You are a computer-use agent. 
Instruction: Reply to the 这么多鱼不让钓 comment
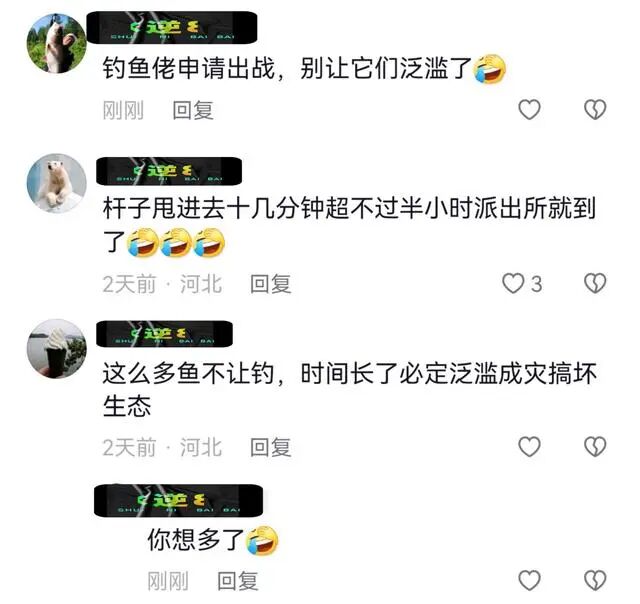(x=271, y=447)
